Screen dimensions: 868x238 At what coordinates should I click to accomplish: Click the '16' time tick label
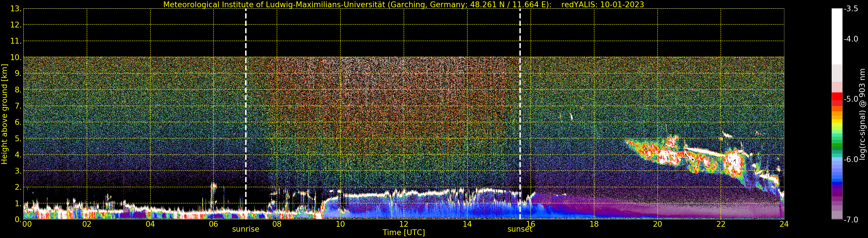pos(530,224)
